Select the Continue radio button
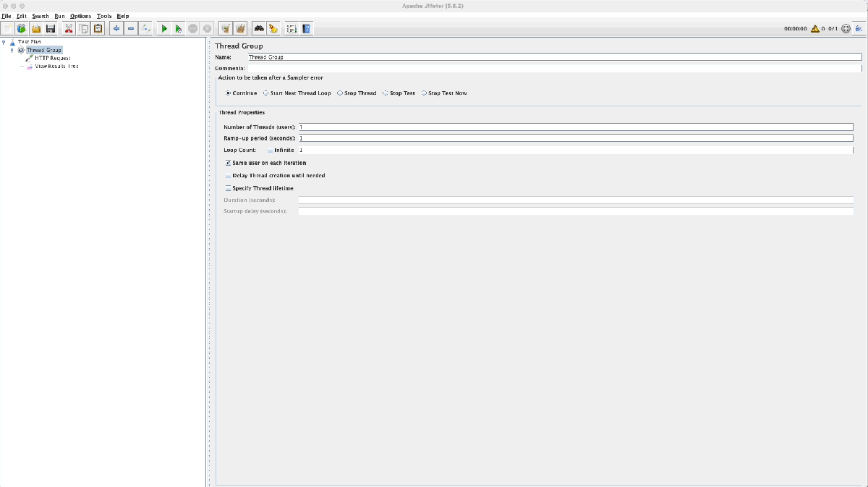 coord(229,93)
